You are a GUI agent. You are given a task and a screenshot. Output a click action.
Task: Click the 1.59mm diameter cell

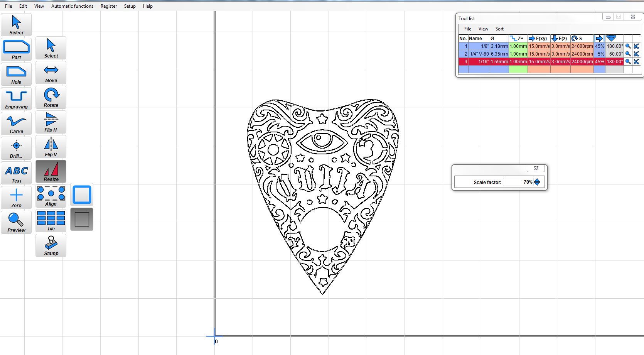pyautogui.click(x=499, y=62)
